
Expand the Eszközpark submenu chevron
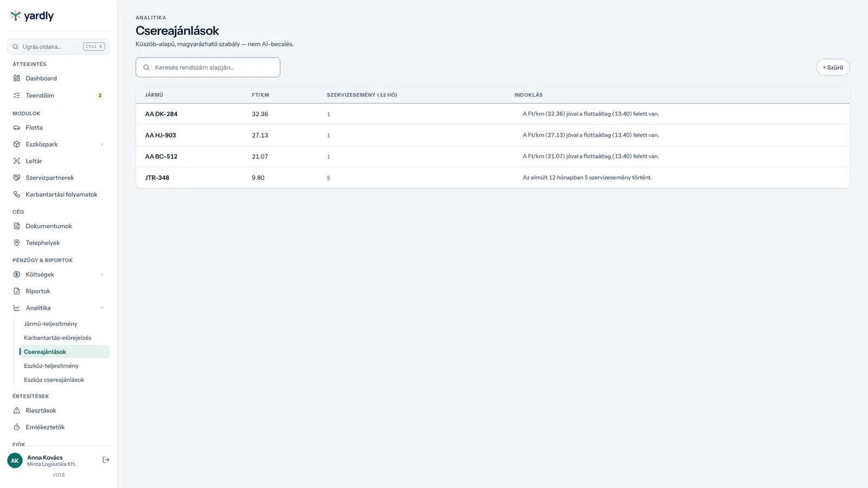click(x=102, y=144)
